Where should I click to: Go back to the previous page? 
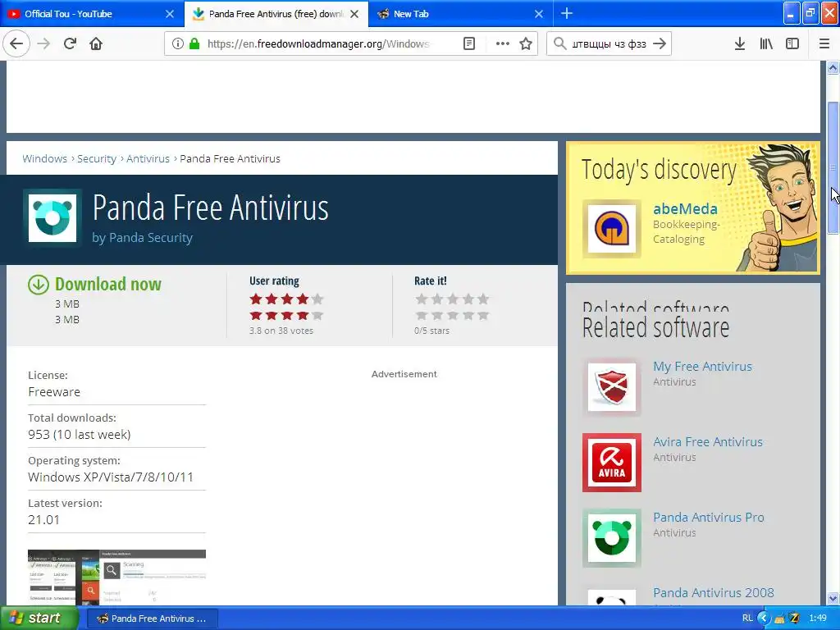pyautogui.click(x=16, y=43)
